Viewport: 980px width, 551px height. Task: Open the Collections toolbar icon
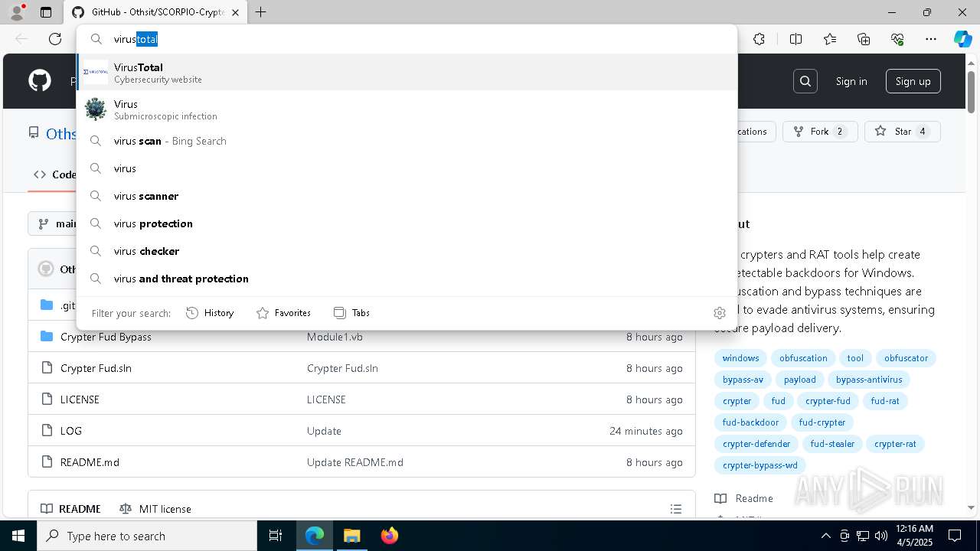tap(864, 39)
